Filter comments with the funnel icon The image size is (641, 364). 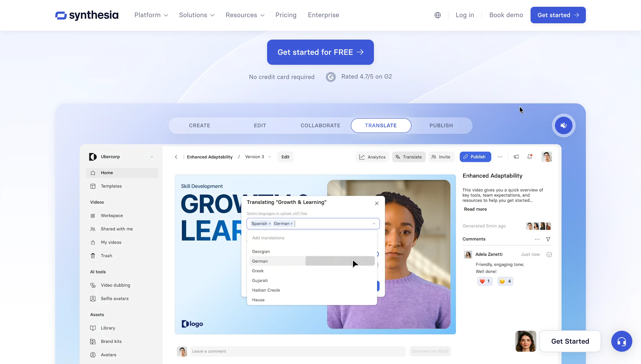[x=548, y=239]
